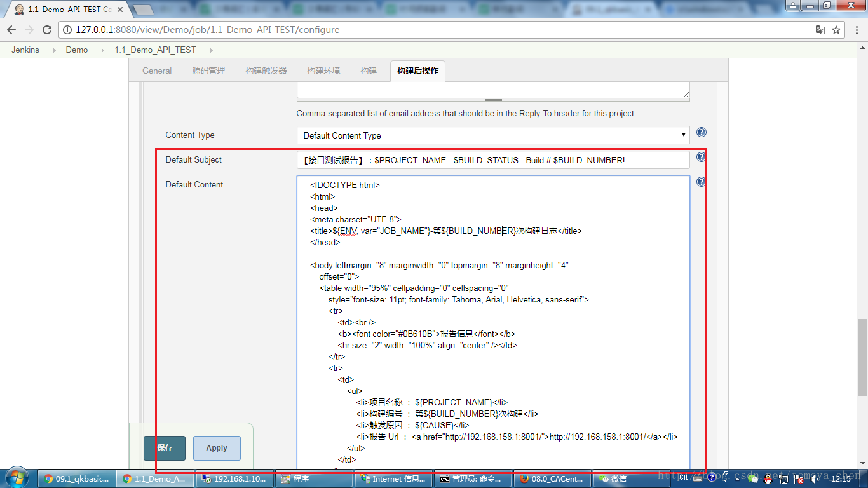Open help for Default Subject field
Viewport: 868px width, 488px height.
(x=702, y=157)
